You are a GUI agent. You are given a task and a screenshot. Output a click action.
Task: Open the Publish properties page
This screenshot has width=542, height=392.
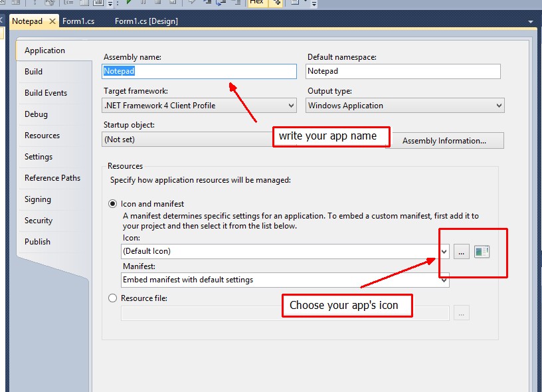pyautogui.click(x=54, y=242)
